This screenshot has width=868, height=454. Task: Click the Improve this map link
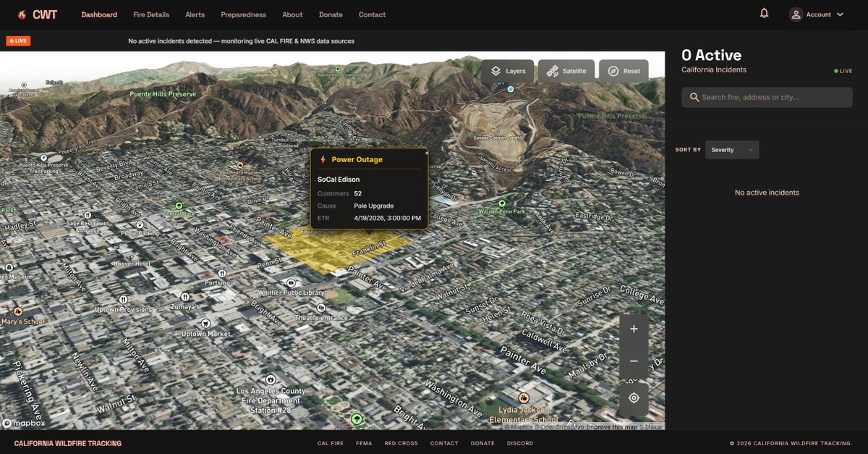tap(611, 426)
